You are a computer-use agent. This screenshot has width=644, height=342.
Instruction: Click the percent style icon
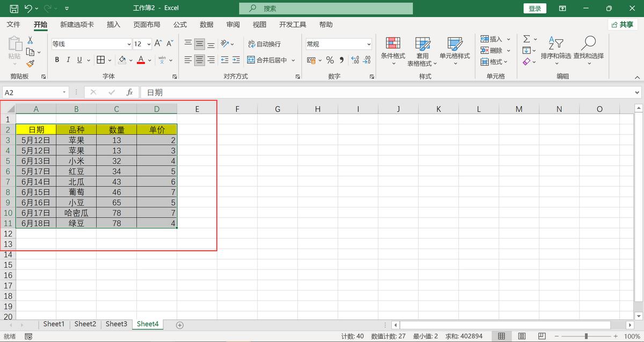(x=330, y=60)
